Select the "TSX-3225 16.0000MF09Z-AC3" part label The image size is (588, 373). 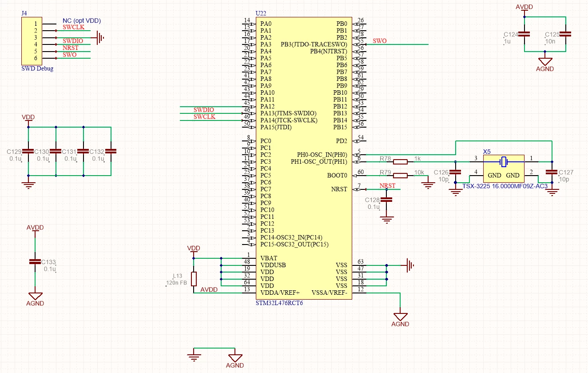click(505, 186)
